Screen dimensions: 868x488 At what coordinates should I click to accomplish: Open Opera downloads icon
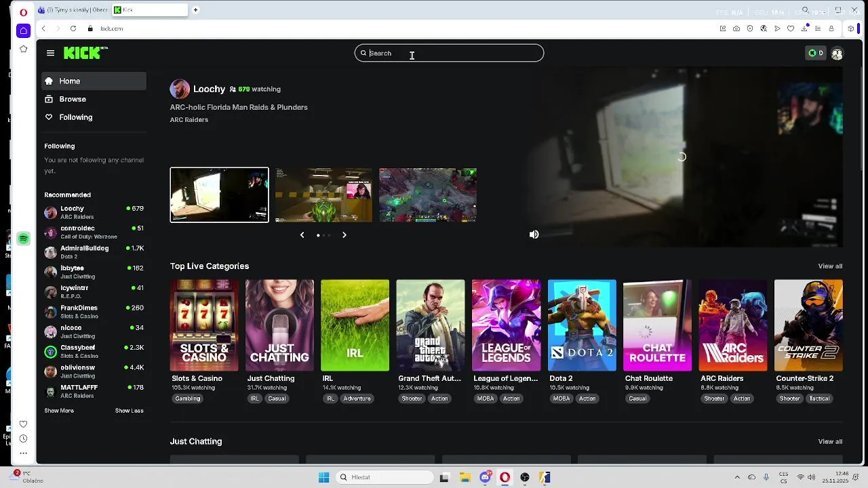[805, 28]
